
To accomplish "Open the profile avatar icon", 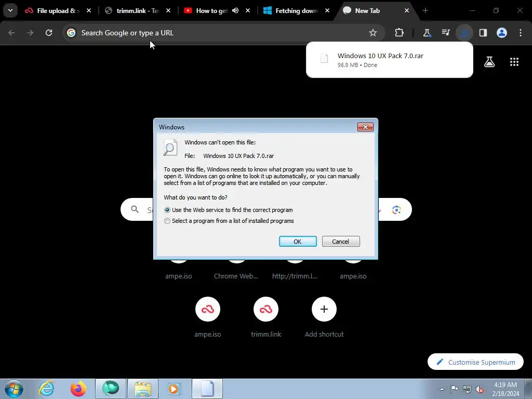I will click(x=502, y=33).
